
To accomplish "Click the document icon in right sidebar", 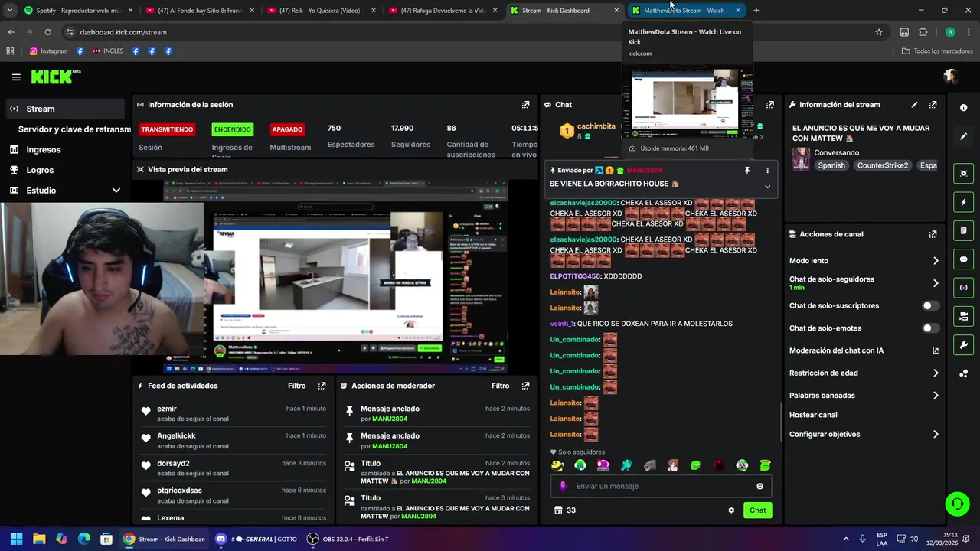I will 963,230.
